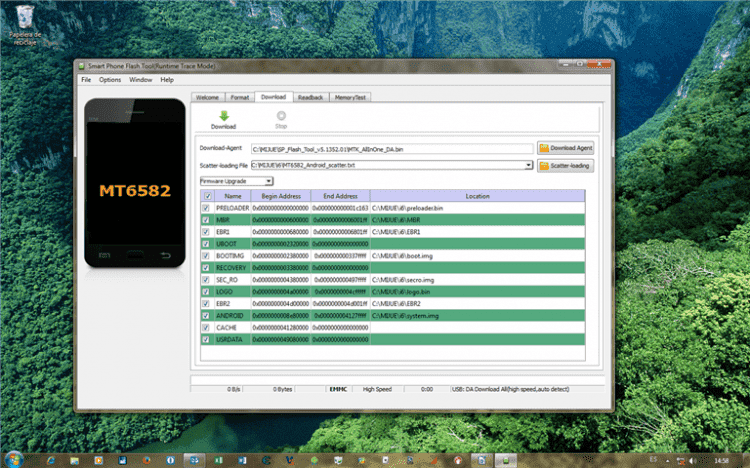The image size is (750, 468).
Task: Open the Recycle Bin desktop icon
Action: pyautogui.click(x=25, y=25)
